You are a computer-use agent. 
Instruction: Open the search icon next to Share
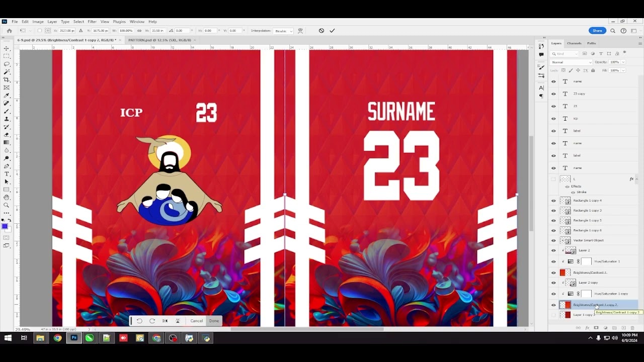(613, 31)
